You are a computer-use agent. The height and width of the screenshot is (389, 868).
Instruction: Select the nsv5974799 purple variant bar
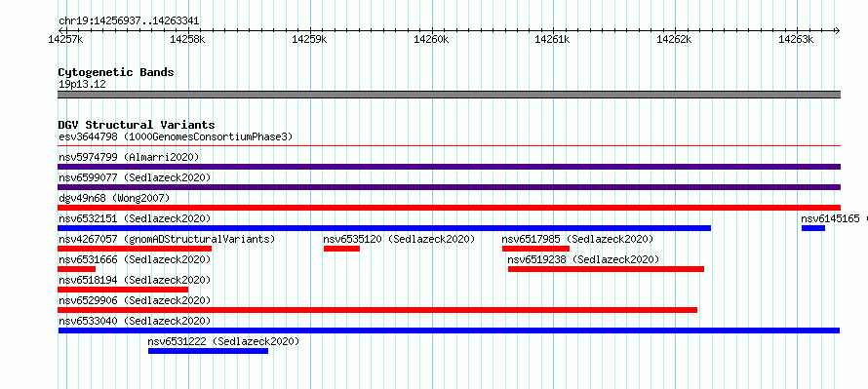(449, 167)
